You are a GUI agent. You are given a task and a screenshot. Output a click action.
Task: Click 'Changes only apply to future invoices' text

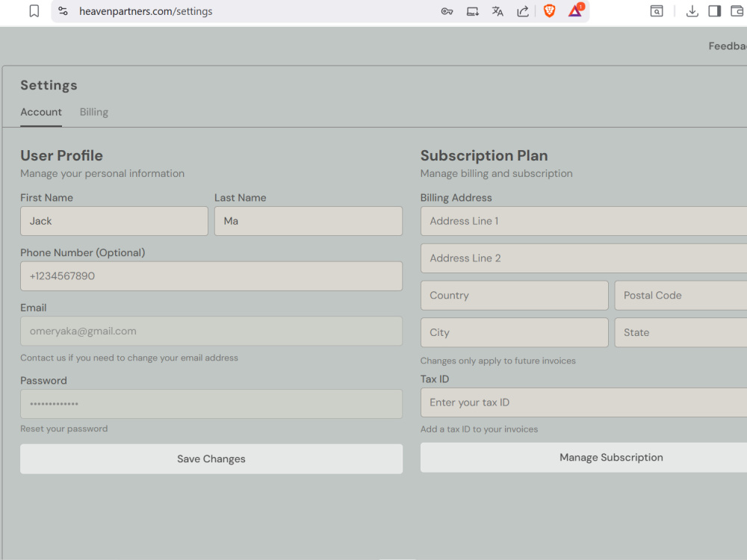[x=498, y=361]
